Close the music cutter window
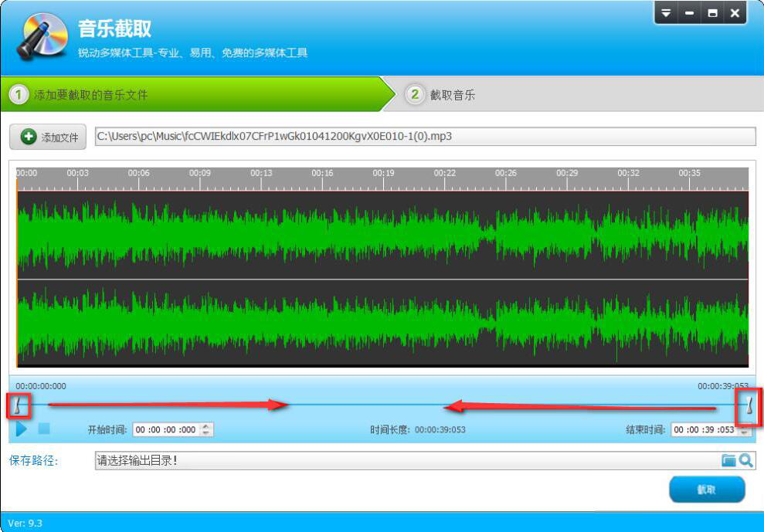 [735, 13]
